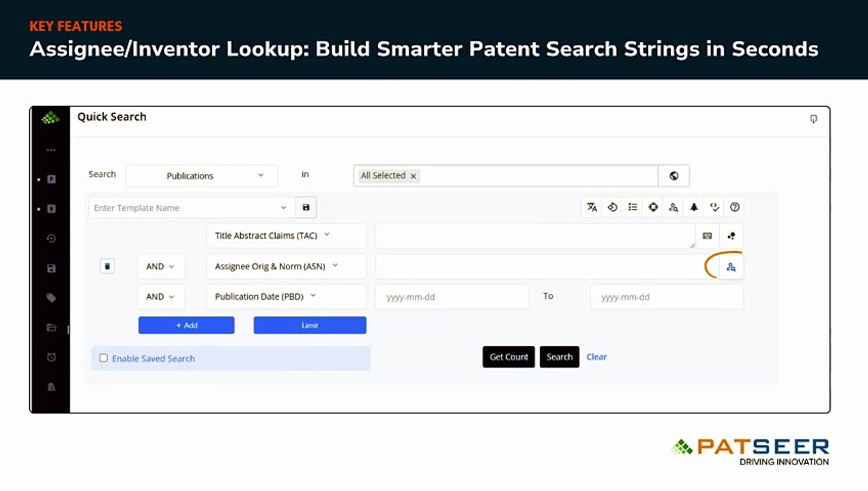Focus the Assignee Orig & Norm input field

[547, 267]
